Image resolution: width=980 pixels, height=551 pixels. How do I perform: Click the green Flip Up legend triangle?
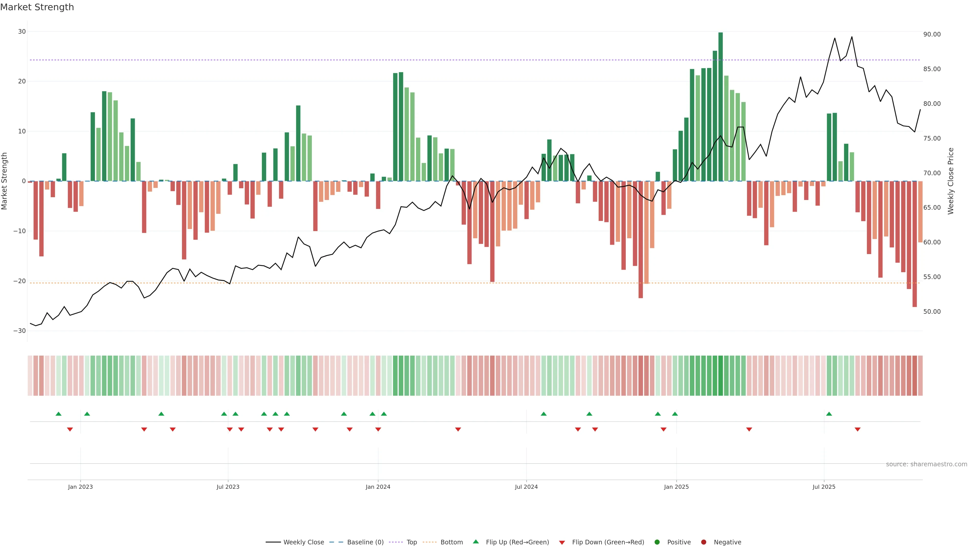tap(475, 542)
